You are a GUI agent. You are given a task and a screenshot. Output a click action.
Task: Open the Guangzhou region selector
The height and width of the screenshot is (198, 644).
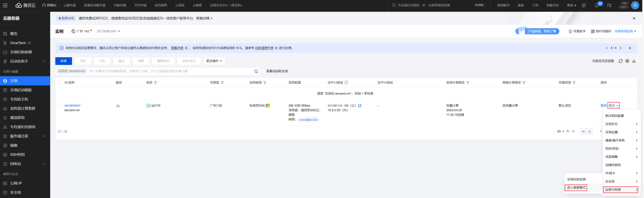[x=95, y=31]
